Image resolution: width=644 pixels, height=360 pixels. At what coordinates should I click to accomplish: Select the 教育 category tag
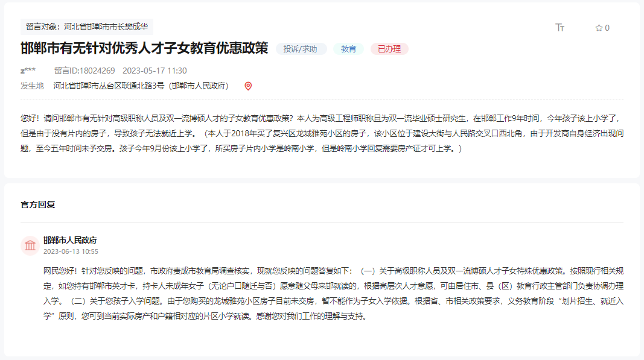point(348,49)
